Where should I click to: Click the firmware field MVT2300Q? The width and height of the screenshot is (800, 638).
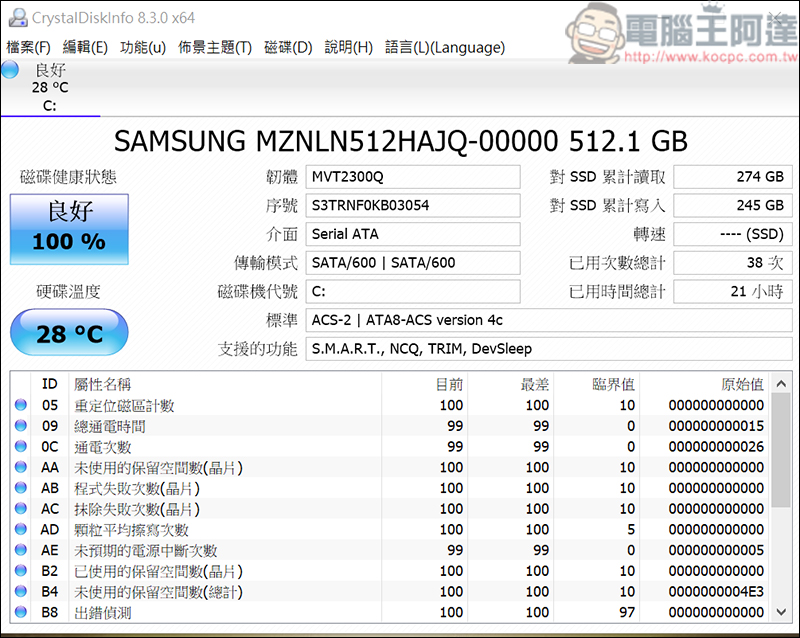pyautogui.click(x=413, y=177)
